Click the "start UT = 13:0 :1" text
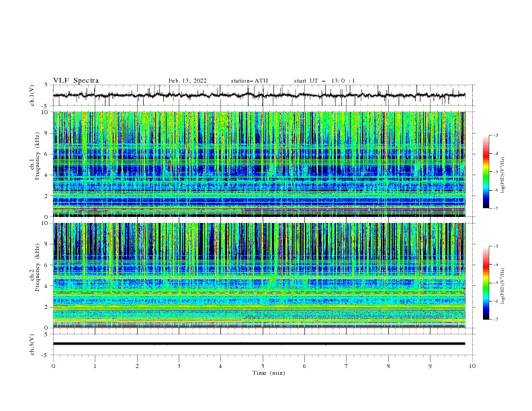The width and height of the screenshot is (532, 411). click(x=324, y=81)
